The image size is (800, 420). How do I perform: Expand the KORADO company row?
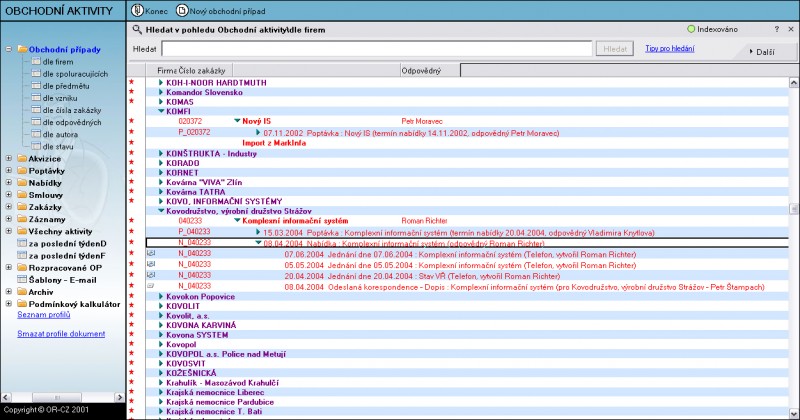point(162,163)
